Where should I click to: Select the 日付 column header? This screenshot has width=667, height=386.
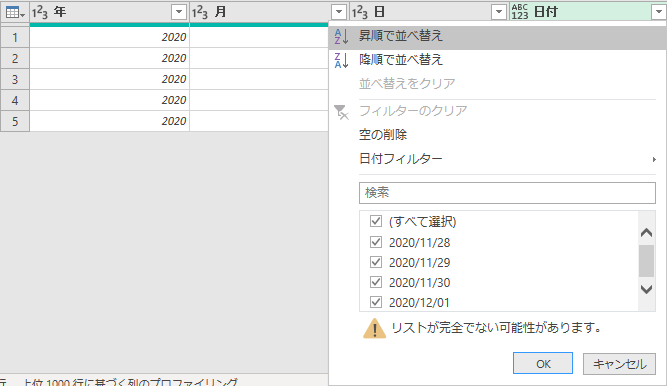pyautogui.click(x=588, y=12)
